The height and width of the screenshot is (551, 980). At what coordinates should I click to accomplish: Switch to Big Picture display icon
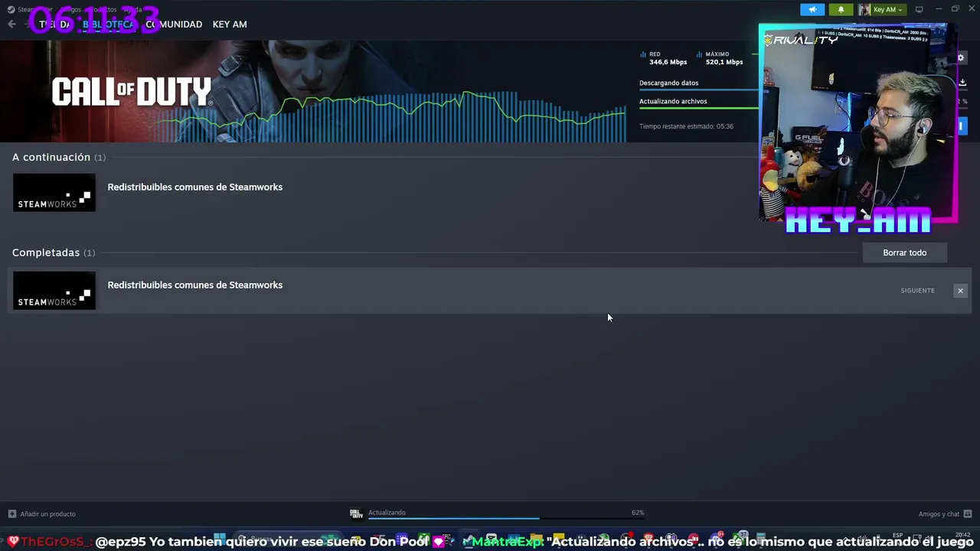click(920, 9)
